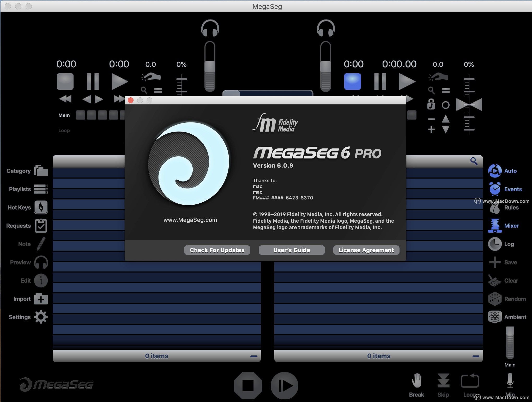The width and height of the screenshot is (532, 402).
Task: Toggle the Ambient atom icon
Action: point(495,317)
